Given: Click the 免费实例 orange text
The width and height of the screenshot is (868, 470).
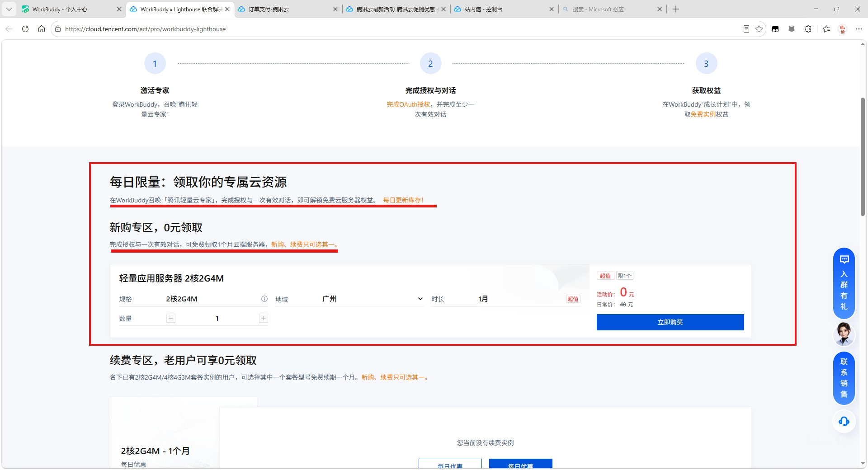Looking at the screenshot, I should click(703, 114).
